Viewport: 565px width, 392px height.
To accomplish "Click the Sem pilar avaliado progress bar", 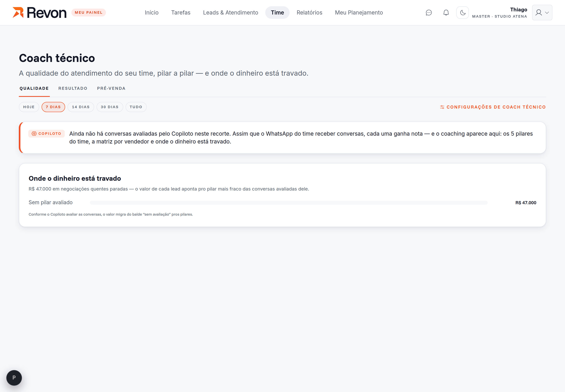I will pyautogui.click(x=289, y=203).
